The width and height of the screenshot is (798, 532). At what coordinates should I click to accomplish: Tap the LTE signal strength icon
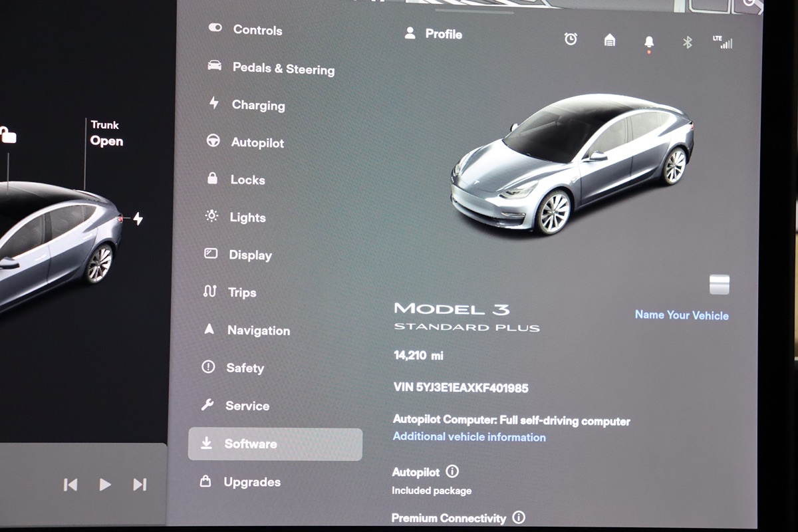pyautogui.click(x=723, y=43)
